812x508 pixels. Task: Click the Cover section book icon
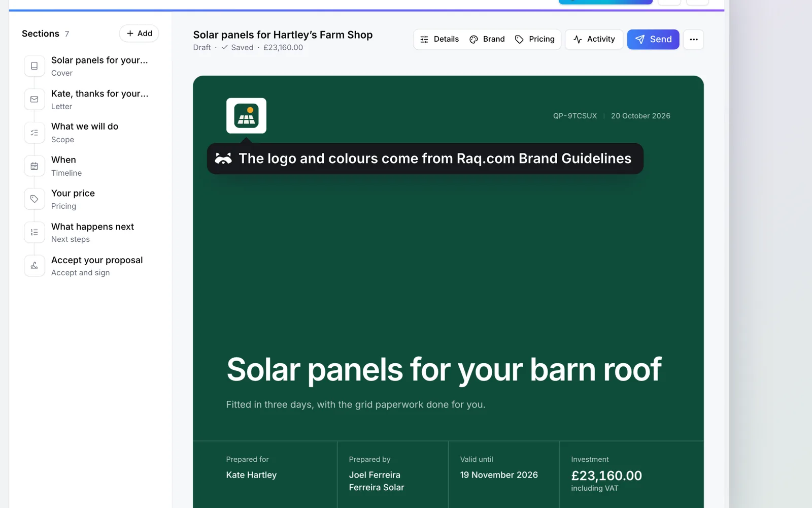(x=35, y=66)
